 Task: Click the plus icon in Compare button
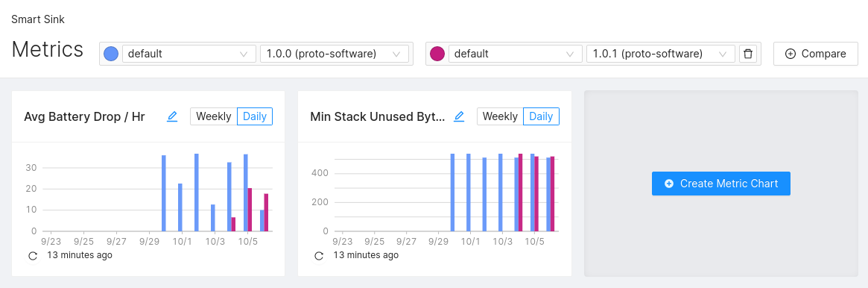pyautogui.click(x=791, y=54)
